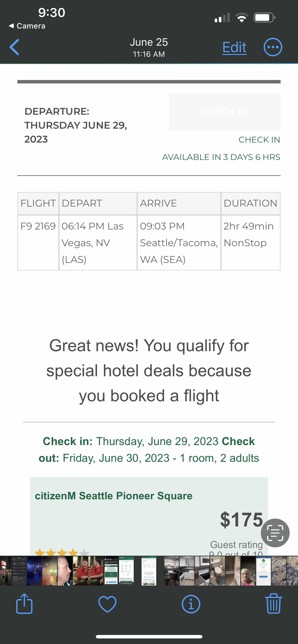Tap the Edit link
The width and height of the screenshot is (298, 644).
click(x=234, y=47)
